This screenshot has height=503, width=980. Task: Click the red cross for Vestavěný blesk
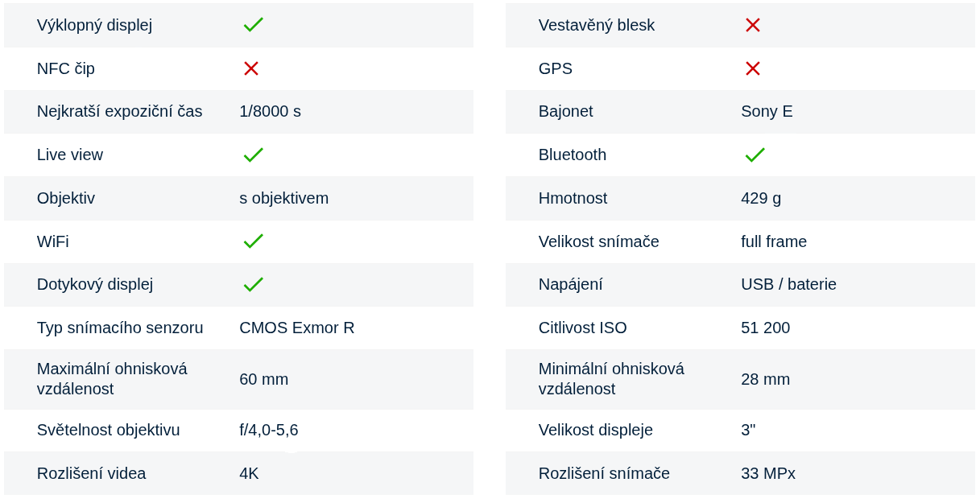[753, 25]
